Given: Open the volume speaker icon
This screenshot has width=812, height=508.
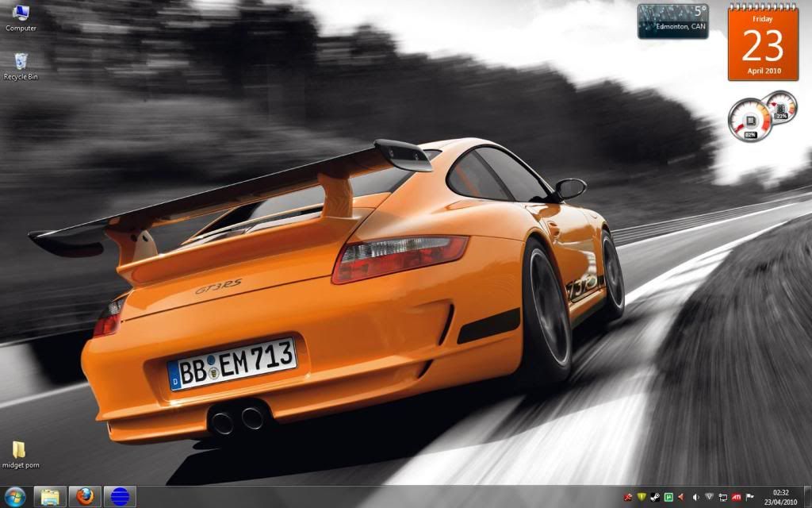Looking at the screenshot, I should (x=695, y=498).
